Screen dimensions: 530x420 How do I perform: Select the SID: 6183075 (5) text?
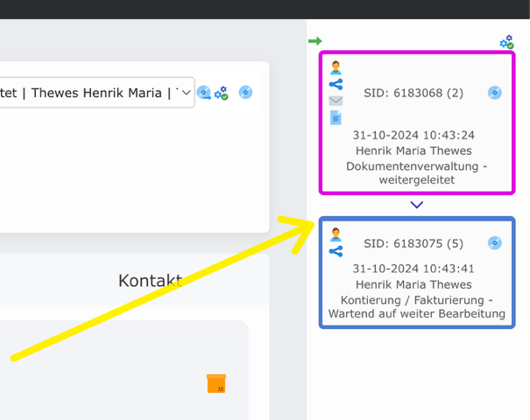coord(413,243)
